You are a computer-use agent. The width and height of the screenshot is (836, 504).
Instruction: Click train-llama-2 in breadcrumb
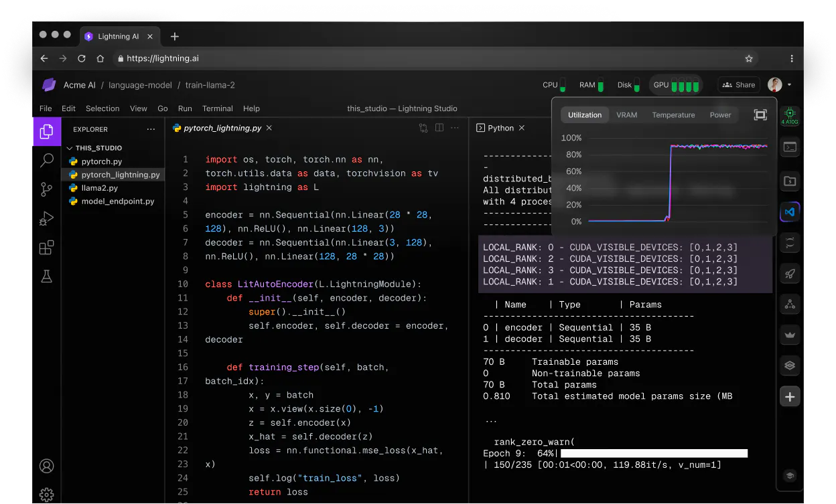pos(210,85)
